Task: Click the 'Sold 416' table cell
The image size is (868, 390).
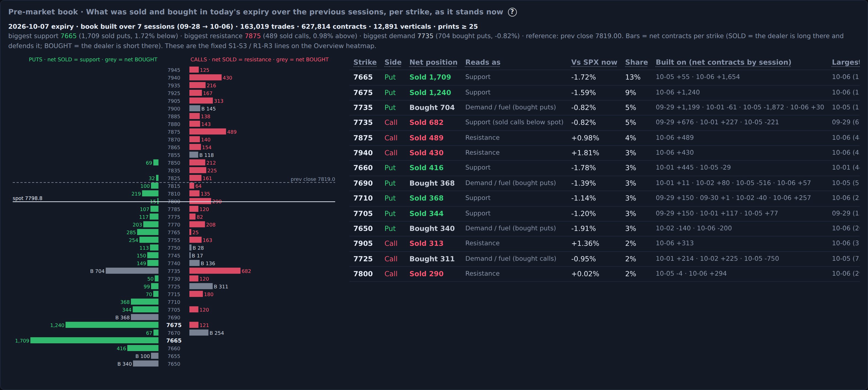Action: [x=426, y=168]
